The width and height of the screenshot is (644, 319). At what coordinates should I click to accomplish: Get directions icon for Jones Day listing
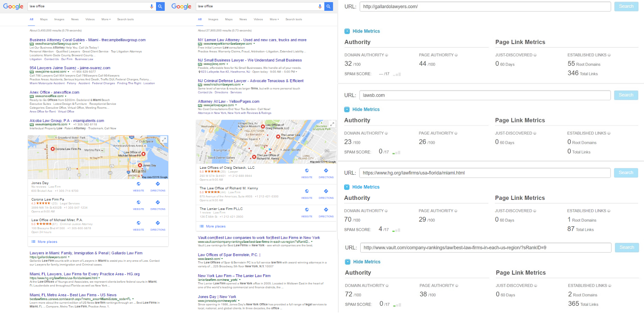coord(158,184)
